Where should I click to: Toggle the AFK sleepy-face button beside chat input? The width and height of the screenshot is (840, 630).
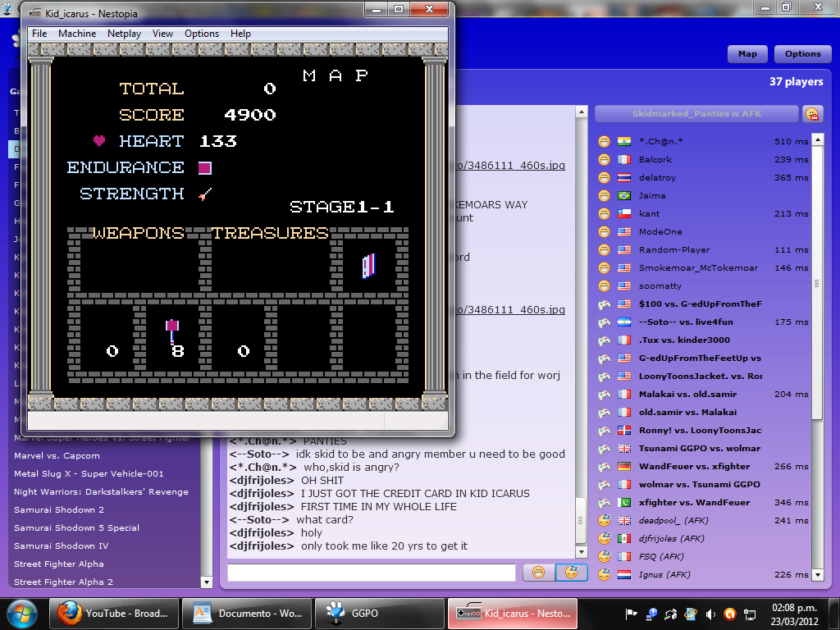572,573
